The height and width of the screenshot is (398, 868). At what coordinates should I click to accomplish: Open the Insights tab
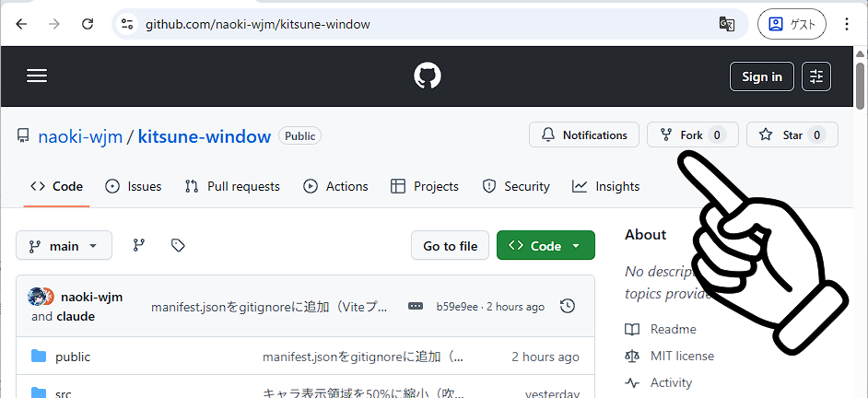(606, 186)
